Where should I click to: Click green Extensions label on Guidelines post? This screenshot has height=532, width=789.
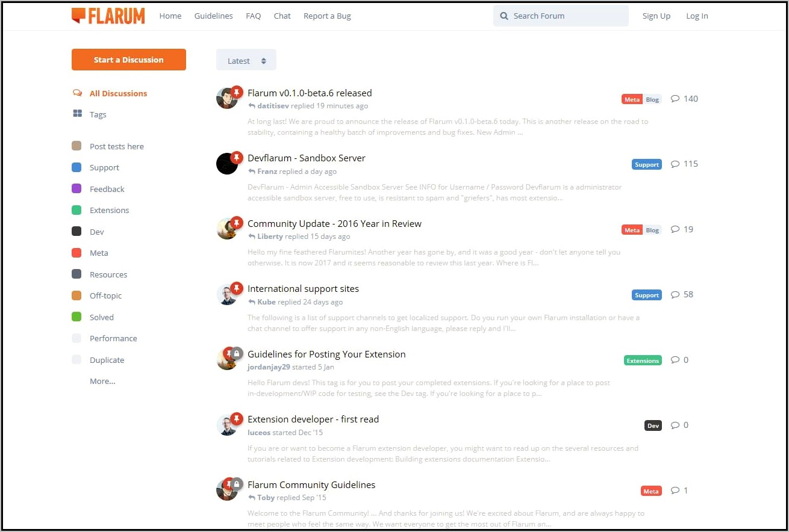pyautogui.click(x=643, y=360)
